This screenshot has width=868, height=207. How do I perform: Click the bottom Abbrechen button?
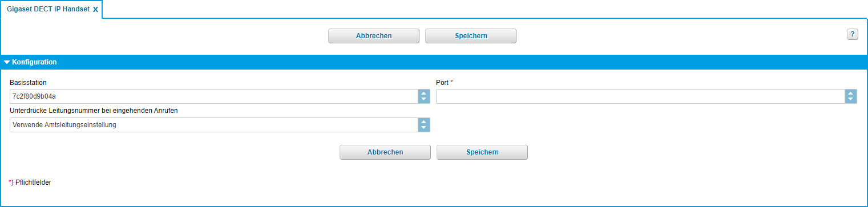[385, 152]
